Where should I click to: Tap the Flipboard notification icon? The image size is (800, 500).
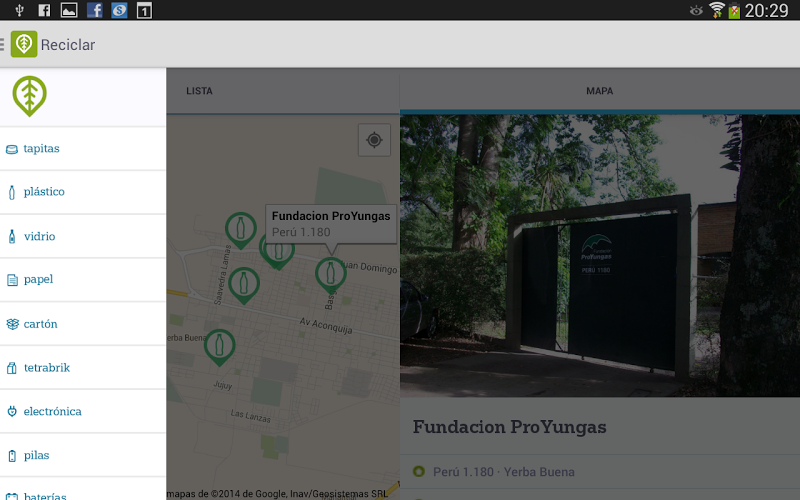click(44, 10)
